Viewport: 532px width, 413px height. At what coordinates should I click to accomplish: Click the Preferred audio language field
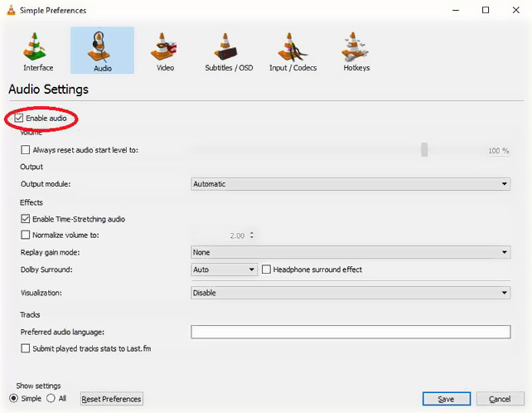pos(350,332)
